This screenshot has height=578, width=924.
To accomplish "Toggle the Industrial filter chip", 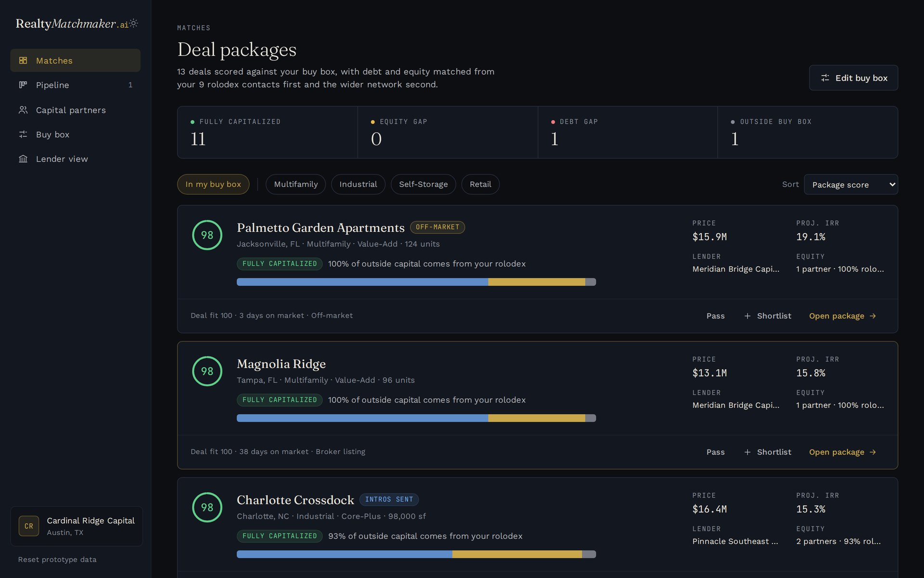I will (x=358, y=184).
